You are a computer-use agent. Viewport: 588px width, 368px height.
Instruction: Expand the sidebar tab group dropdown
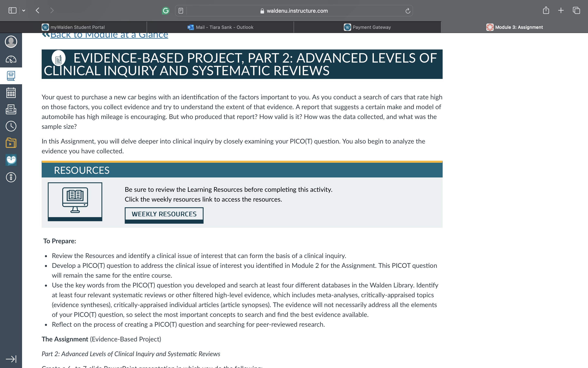point(23,10)
